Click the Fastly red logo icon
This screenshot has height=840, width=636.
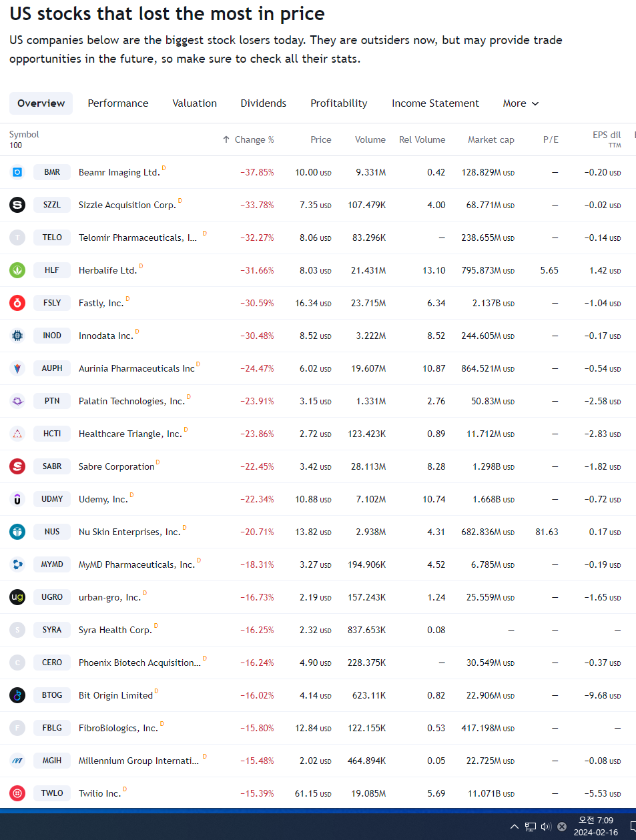pyautogui.click(x=17, y=303)
